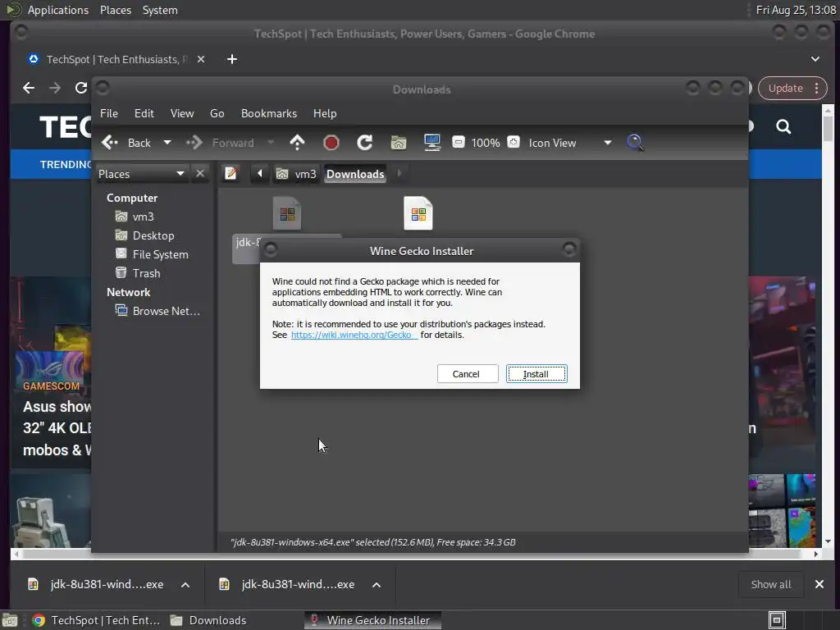Select the Downloads path bar button
The height and width of the screenshot is (630, 840).
(355, 174)
